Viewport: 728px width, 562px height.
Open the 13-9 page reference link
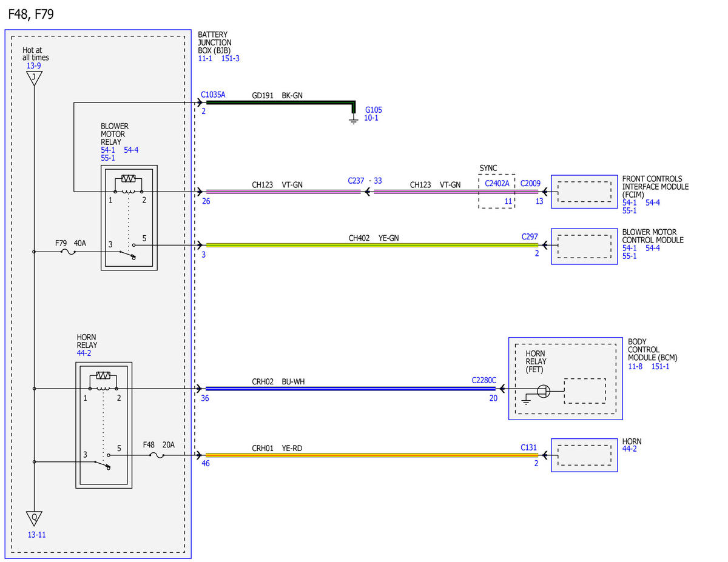(x=34, y=65)
